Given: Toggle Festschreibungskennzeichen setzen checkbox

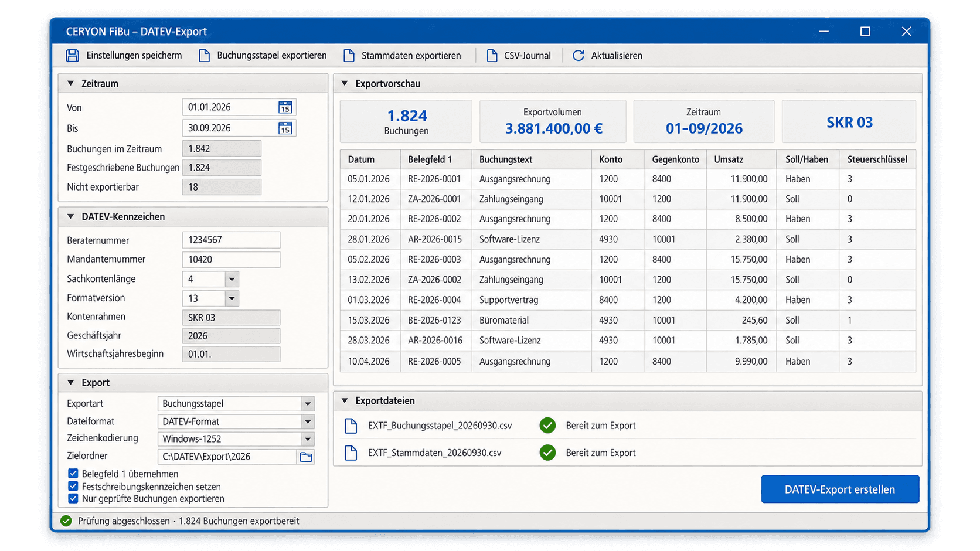Looking at the screenshot, I should pos(73,487).
